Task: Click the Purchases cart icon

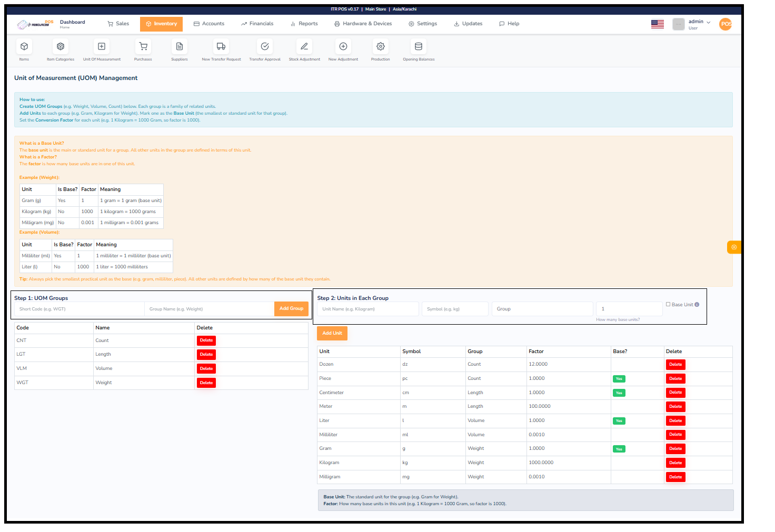Action: coord(143,46)
